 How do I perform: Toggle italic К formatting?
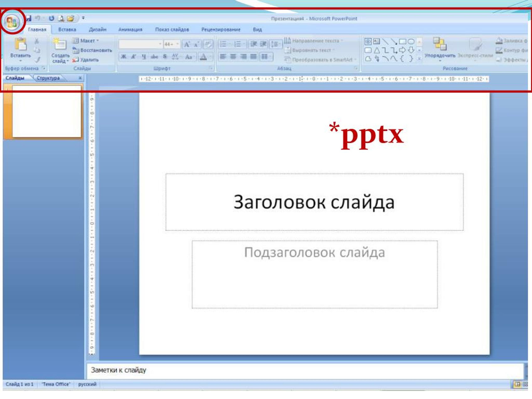click(133, 57)
